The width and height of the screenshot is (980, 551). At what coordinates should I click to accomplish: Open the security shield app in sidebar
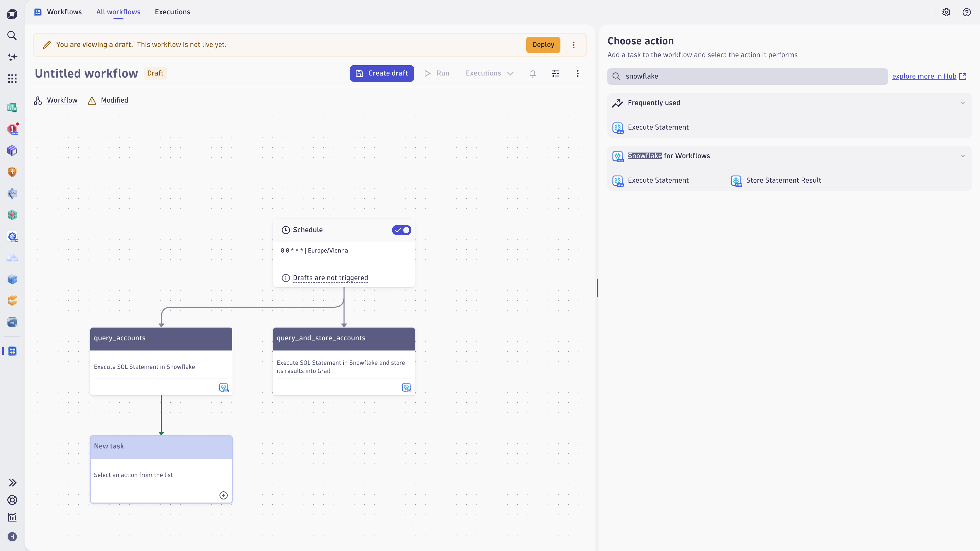(x=12, y=172)
